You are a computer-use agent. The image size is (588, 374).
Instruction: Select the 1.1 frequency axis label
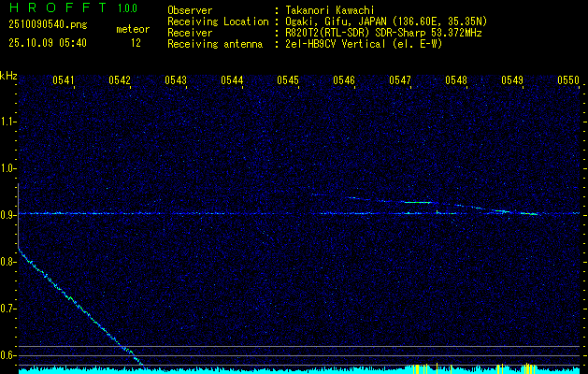click(x=8, y=121)
